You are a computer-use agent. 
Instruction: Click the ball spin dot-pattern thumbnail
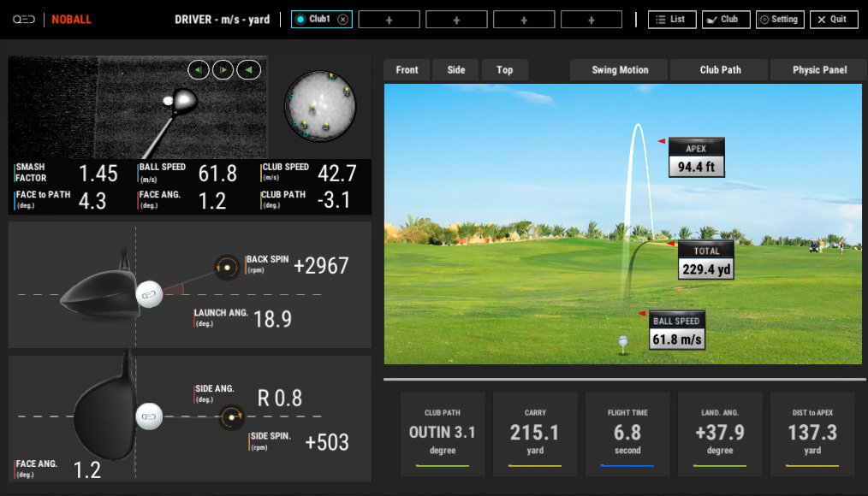click(x=320, y=105)
